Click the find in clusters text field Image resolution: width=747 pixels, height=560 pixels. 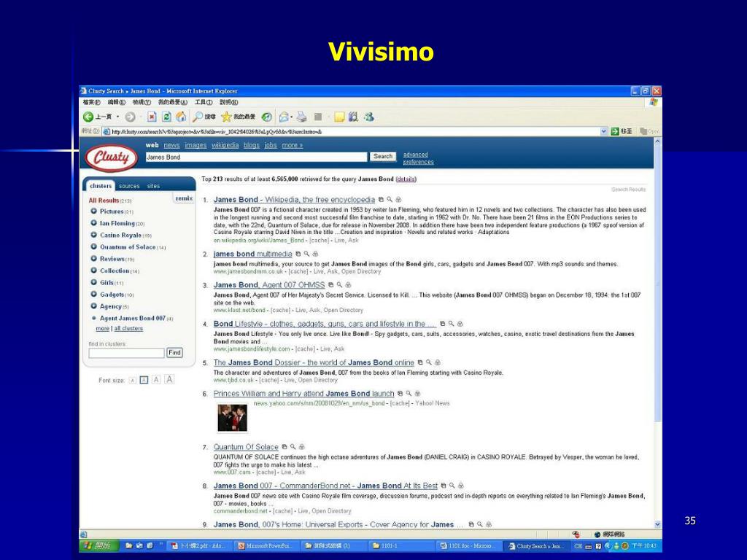pyautogui.click(x=126, y=353)
